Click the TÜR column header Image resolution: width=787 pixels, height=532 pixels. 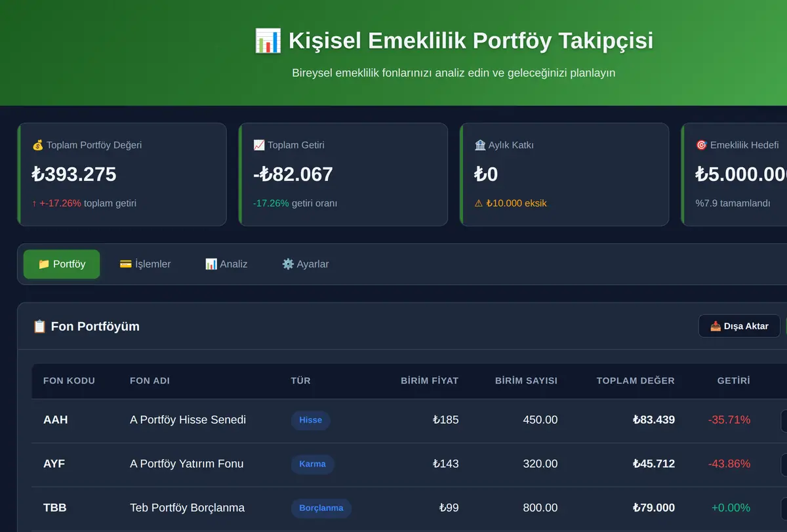[301, 380]
